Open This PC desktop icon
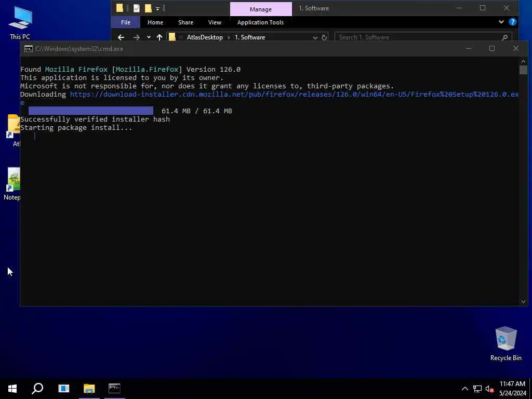The height and width of the screenshot is (399, 532). pos(20,23)
